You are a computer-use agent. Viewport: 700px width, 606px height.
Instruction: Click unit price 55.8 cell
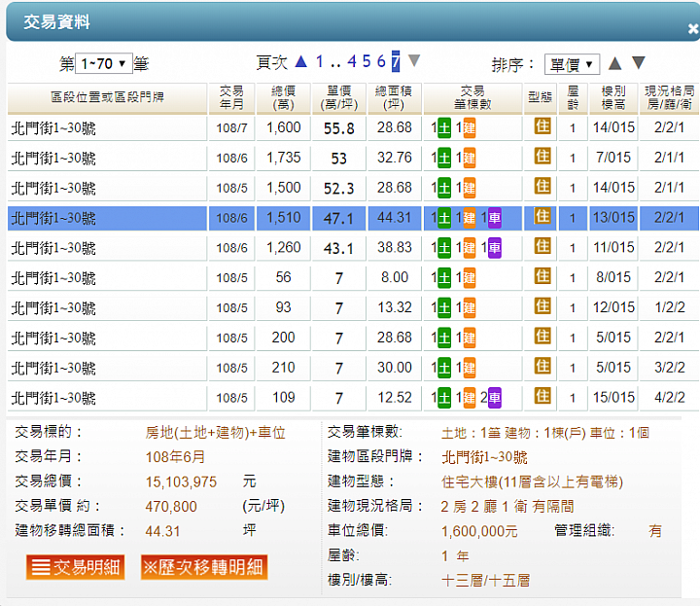click(x=339, y=128)
